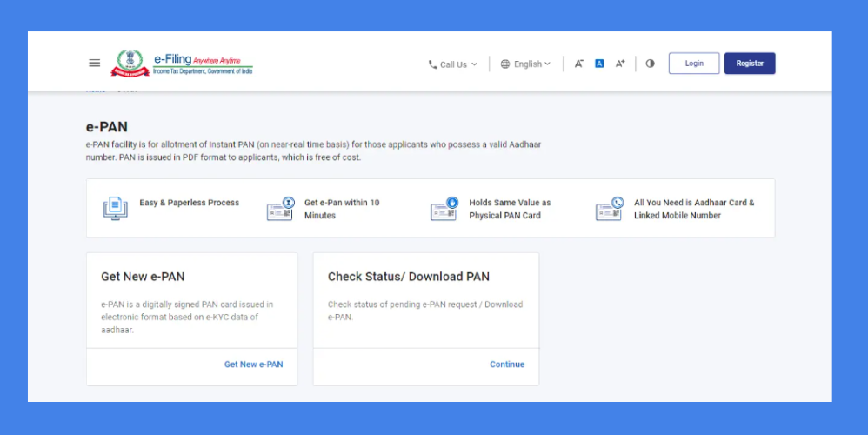
Task: Open the English language dropdown
Action: click(x=526, y=64)
